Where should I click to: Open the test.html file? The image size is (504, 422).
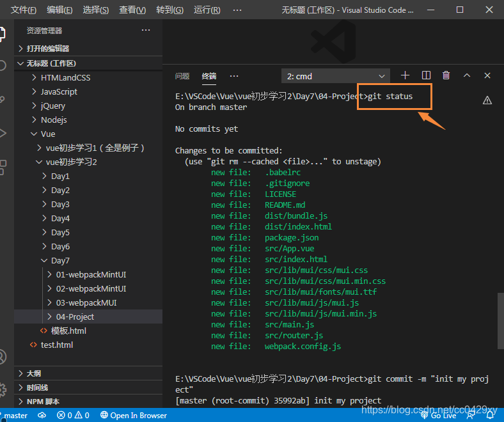(88, 345)
